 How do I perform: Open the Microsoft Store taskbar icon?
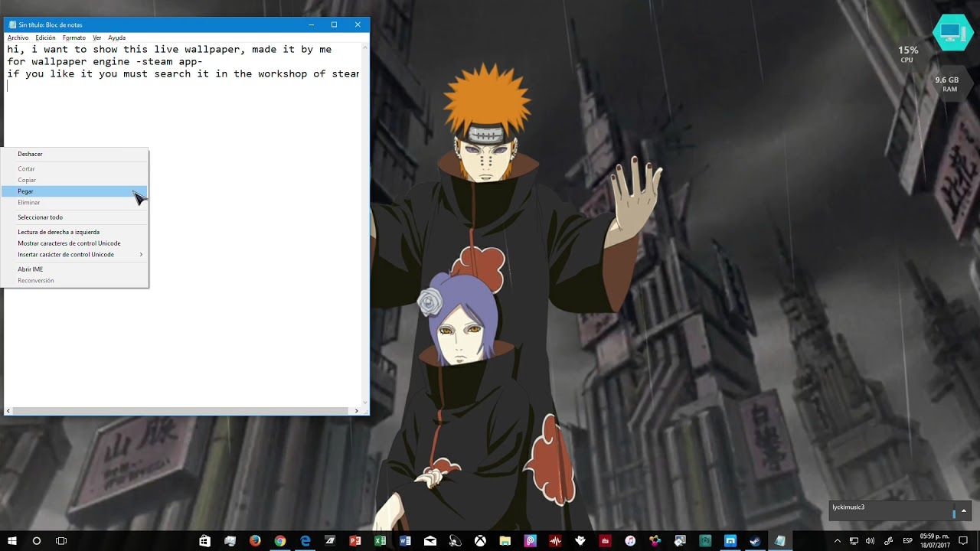[204, 540]
